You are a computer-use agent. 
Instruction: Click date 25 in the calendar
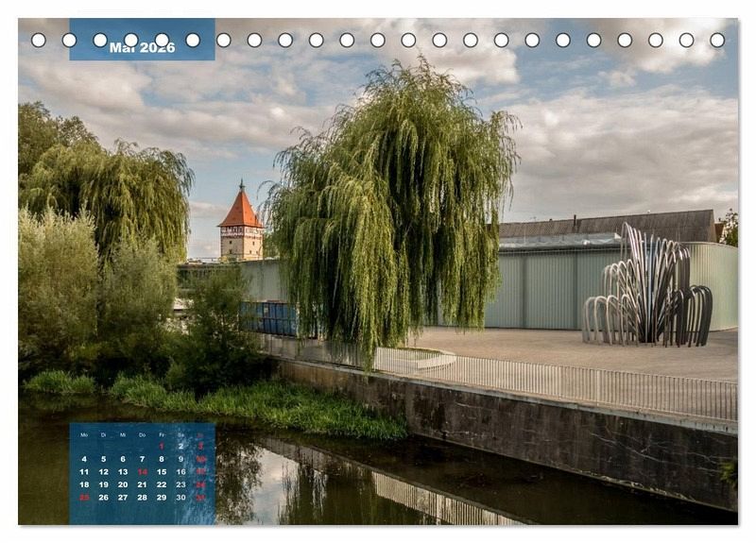pyautogui.click(x=84, y=497)
